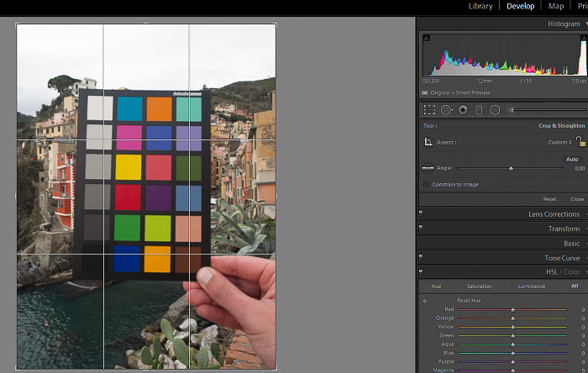Viewport: 588px width, 373px height.
Task: Click the Yellow hue slider
Action: point(512,327)
